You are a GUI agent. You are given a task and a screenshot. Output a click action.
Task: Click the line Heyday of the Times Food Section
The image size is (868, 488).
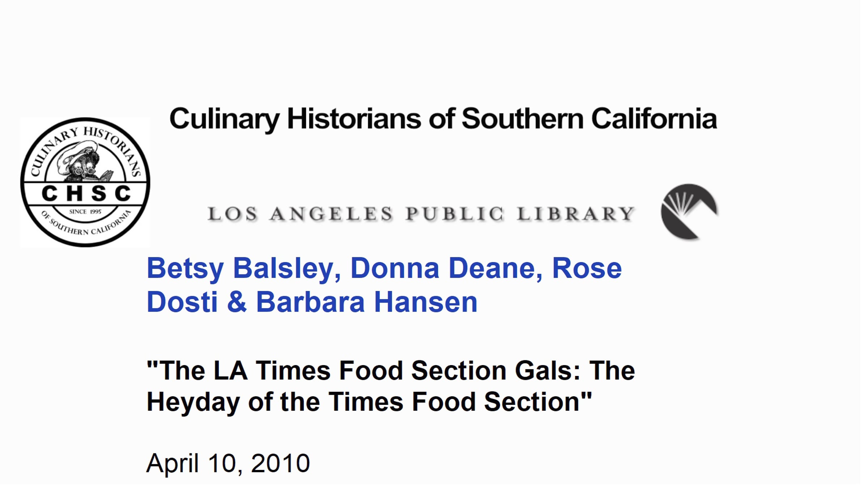click(369, 402)
